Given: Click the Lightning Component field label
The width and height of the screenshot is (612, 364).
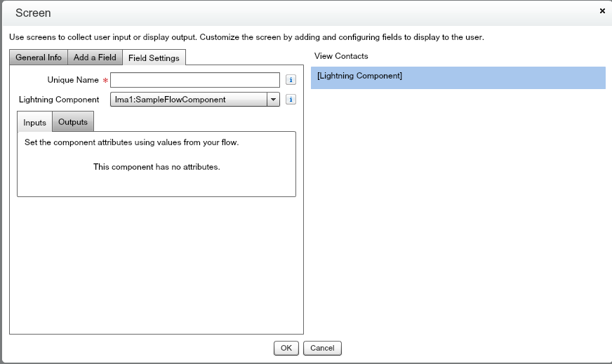Looking at the screenshot, I should click(59, 100).
